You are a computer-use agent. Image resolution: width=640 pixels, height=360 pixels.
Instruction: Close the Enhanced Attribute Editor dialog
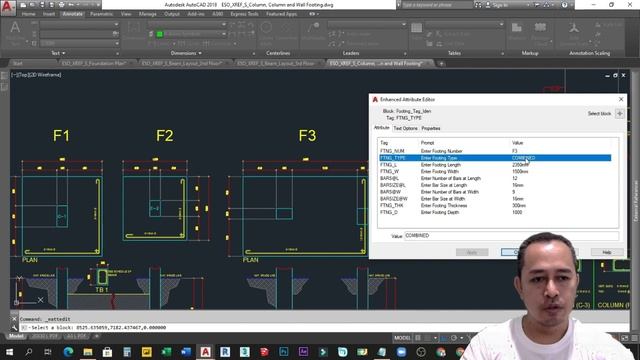[621, 99]
